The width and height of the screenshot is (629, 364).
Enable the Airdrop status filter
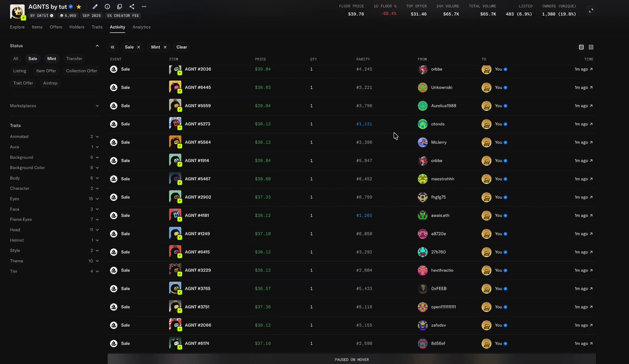pos(50,83)
